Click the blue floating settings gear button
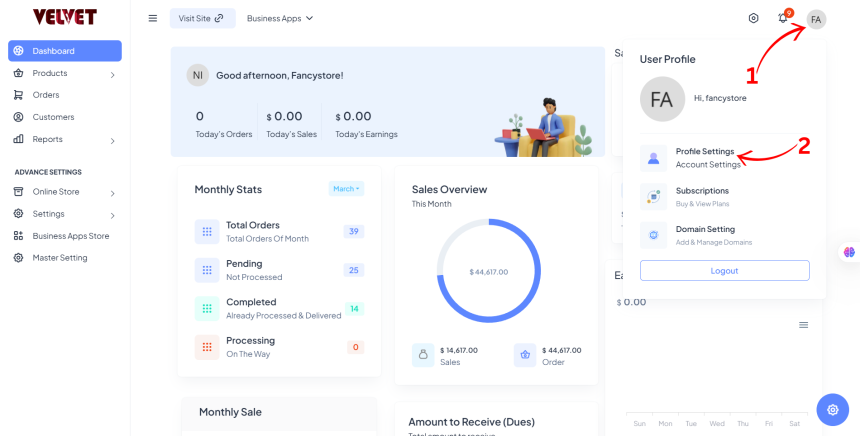The width and height of the screenshot is (860, 436). (x=832, y=409)
